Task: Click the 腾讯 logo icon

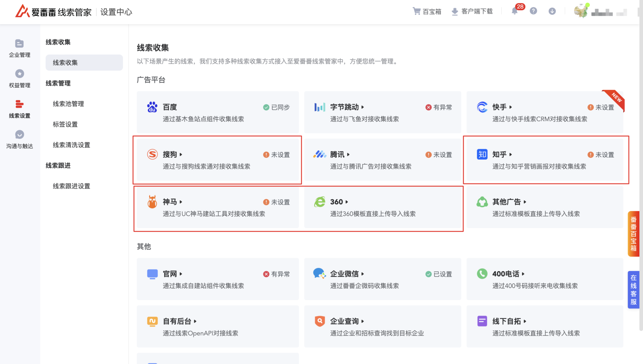Action: click(x=319, y=154)
